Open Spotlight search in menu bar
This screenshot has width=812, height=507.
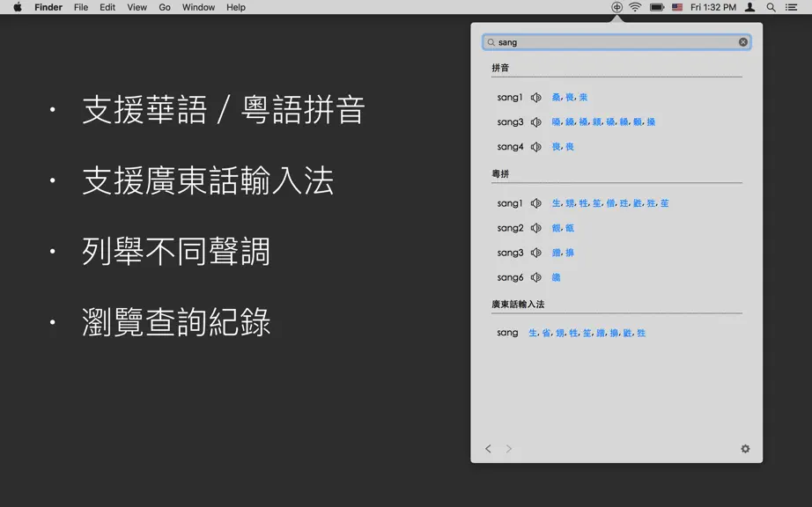point(771,7)
